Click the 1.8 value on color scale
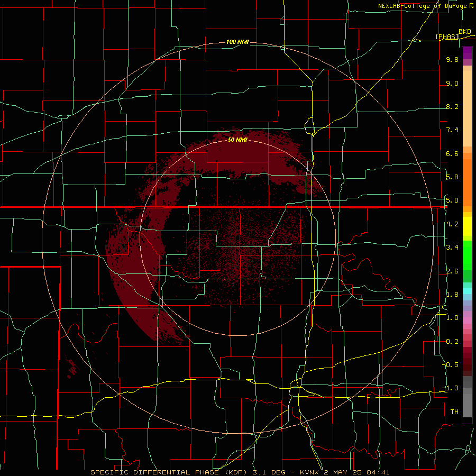The width and height of the screenshot is (476, 476). coord(452,295)
